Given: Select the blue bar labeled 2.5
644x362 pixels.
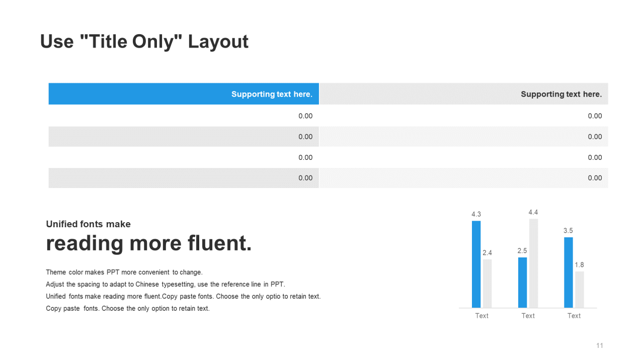Looking at the screenshot, I should pyautogui.click(x=522, y=283).
